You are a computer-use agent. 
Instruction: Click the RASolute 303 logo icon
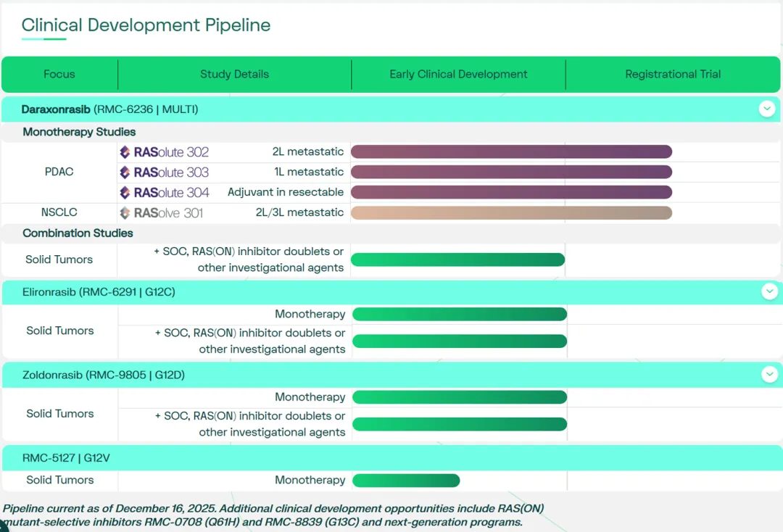point(125,173)
